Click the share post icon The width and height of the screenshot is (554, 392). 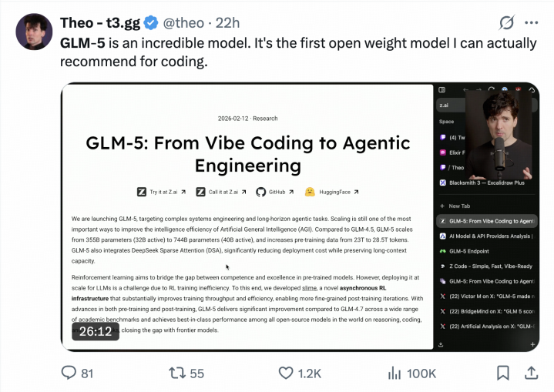click(x=531, y=373)
